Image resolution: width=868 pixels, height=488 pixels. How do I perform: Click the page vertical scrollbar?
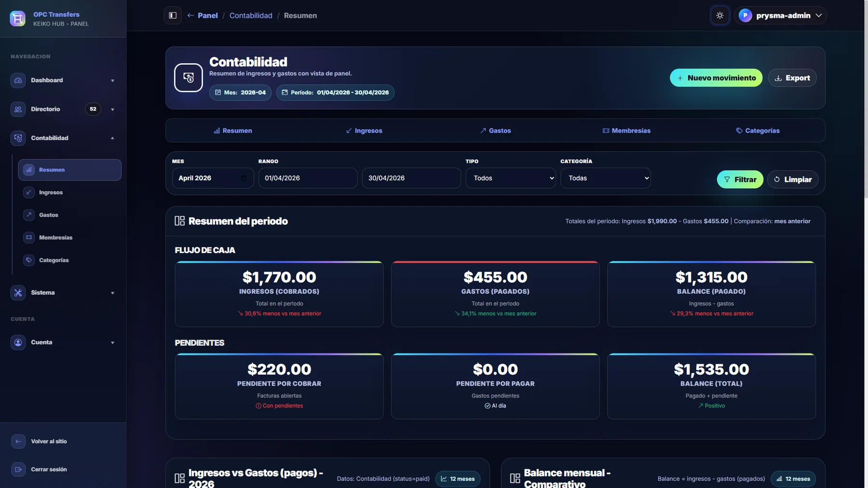tap(866, 99)
